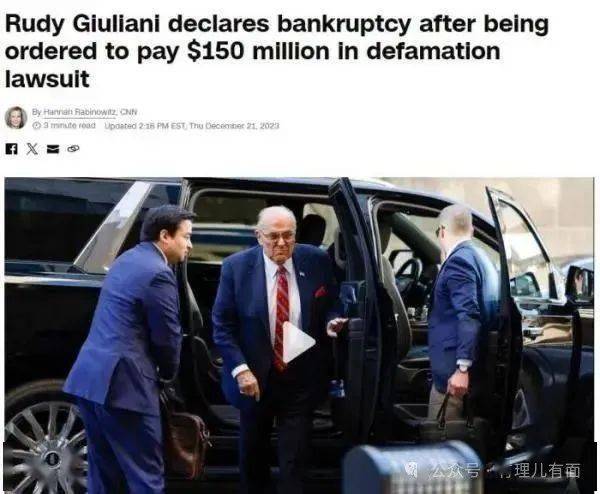Click the Updated December 21, 2023 timestamp
Image resolution: width=600 pixels, height=494 pixels.
pyautogui.click(x=192, y=126)
